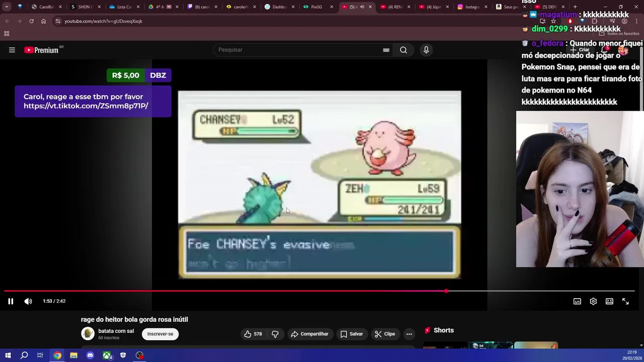This screenshot has height=362, width=644.
Task: Pause the video playback
Action: pyautogui.click(x=11, y=301)
